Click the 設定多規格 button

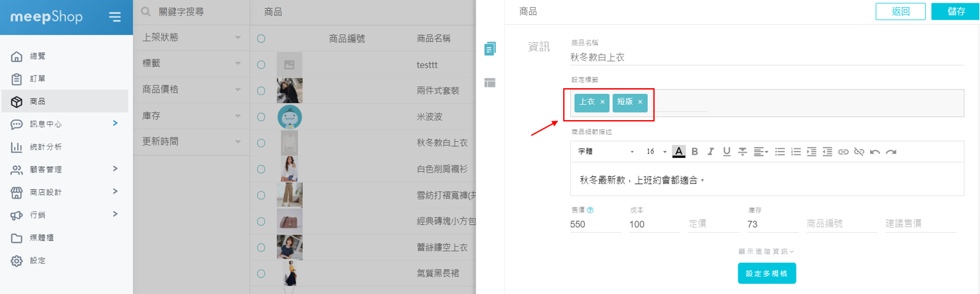pos(766,274)
